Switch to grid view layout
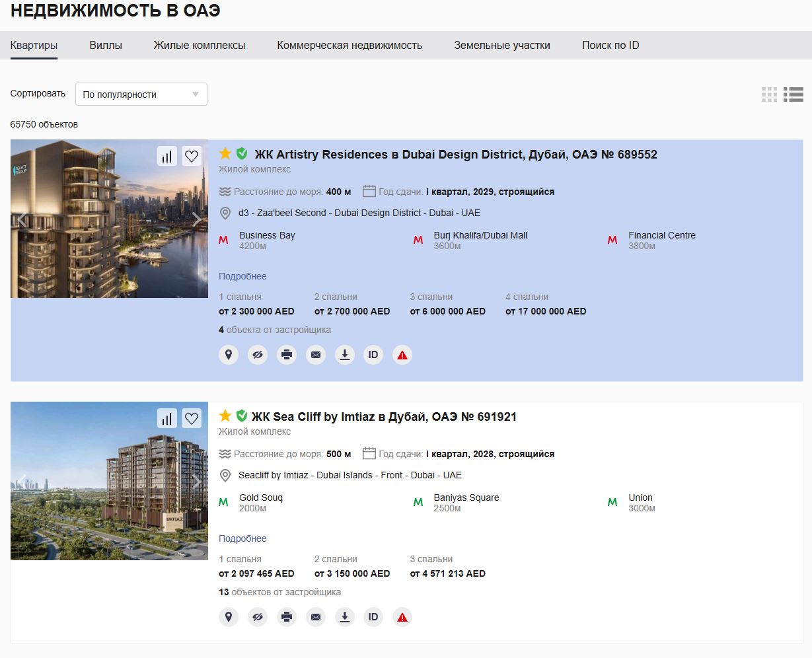Screen dimensions: 812x658 [x=770, y=94]
